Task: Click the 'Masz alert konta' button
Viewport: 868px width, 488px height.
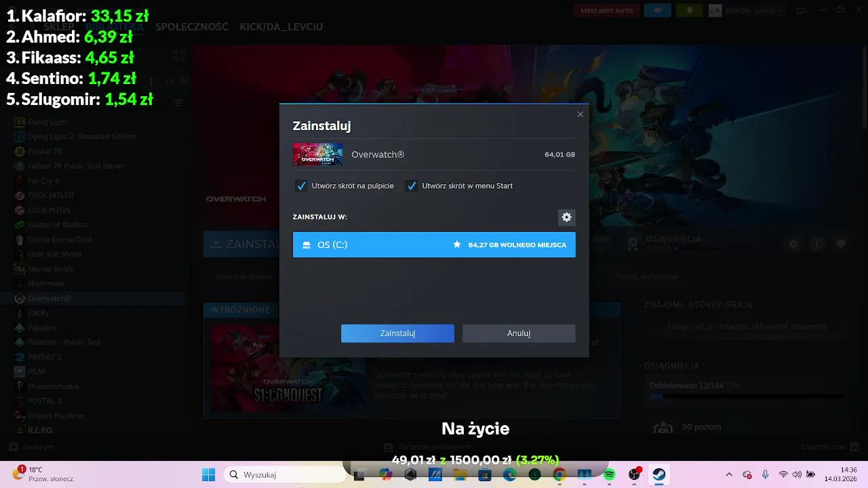Action: point(607,10)
